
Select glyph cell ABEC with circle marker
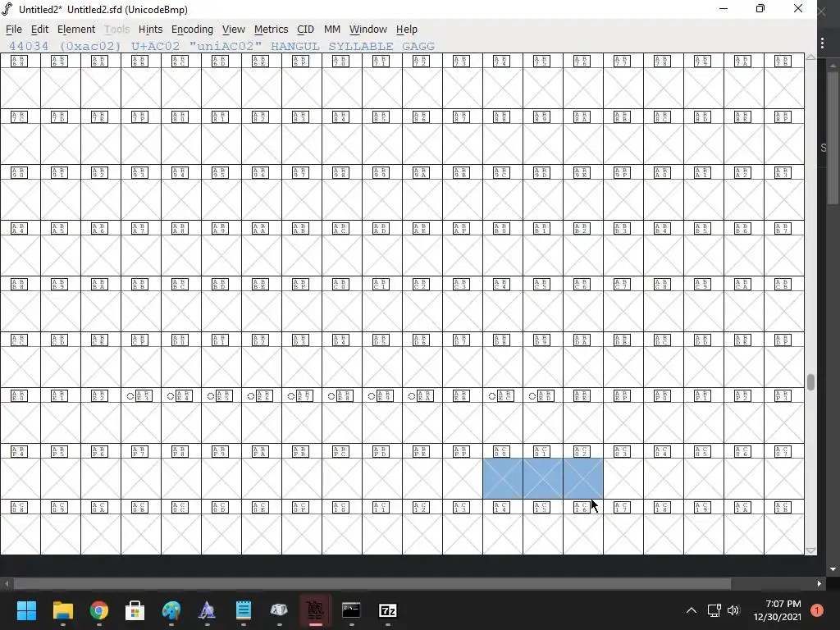click(503, 422)
